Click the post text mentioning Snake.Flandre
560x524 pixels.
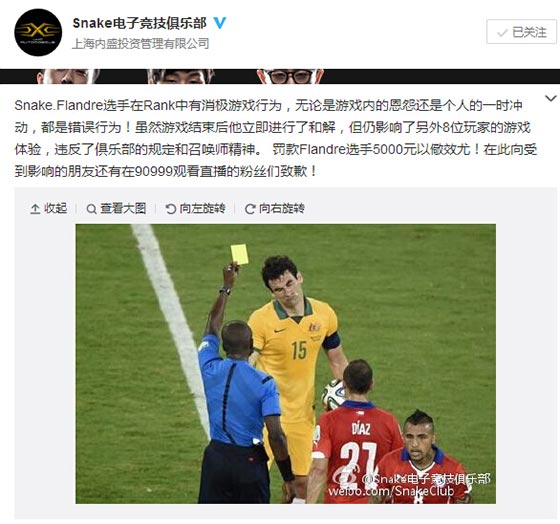(276, 139)
